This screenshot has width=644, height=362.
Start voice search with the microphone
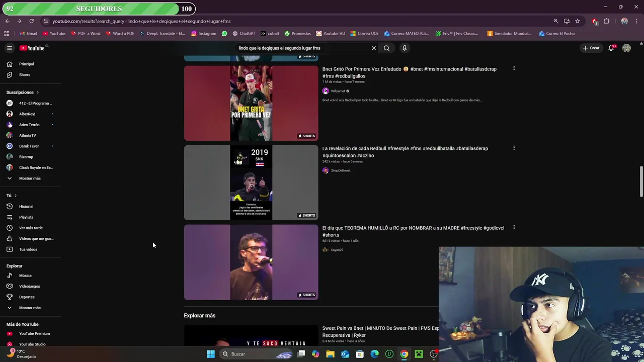pyautogui.click(x=405, y=48)
